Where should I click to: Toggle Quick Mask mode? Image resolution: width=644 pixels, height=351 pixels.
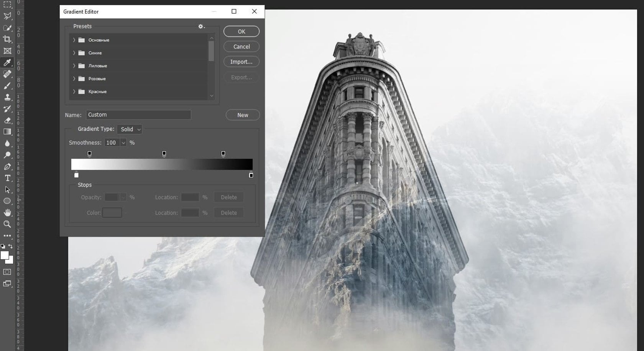7,272
